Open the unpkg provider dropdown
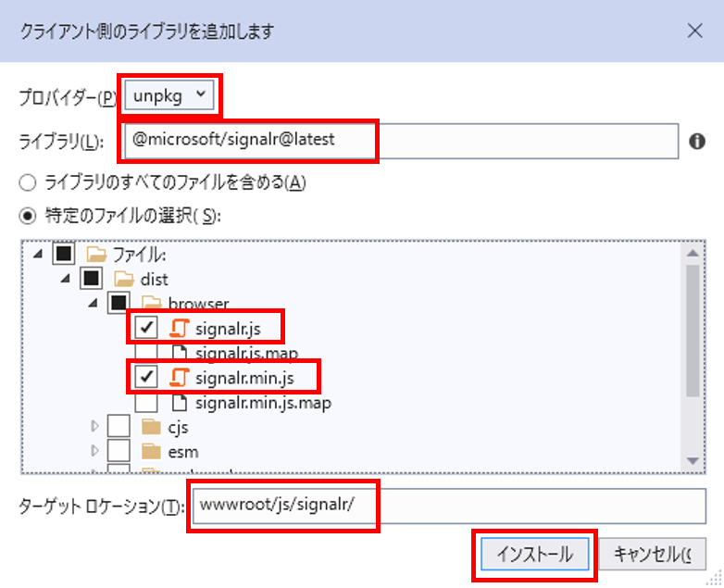The height and width of the screenshot is (588, 724). click(x=172, y=95)
